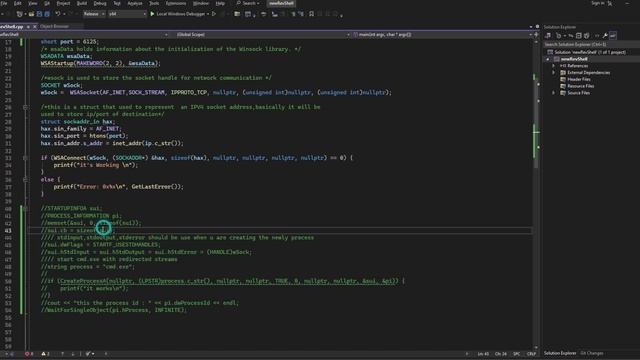
Task: Open the Window menu
Action: [x=200, y=3]
